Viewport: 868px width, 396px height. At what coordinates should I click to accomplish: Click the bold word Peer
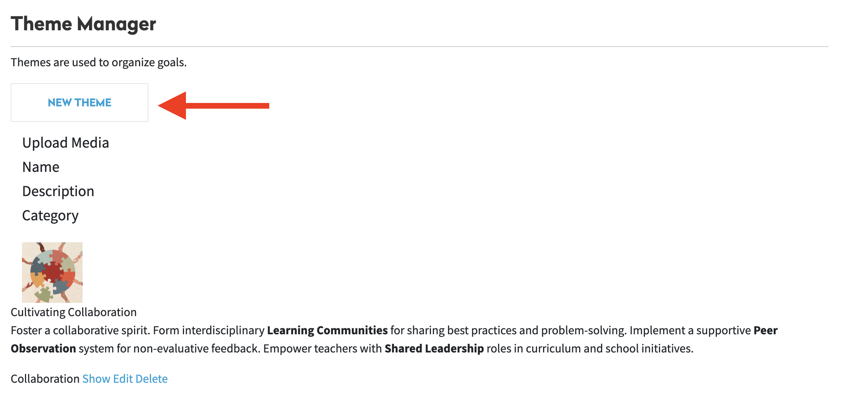tap(765, 330)
